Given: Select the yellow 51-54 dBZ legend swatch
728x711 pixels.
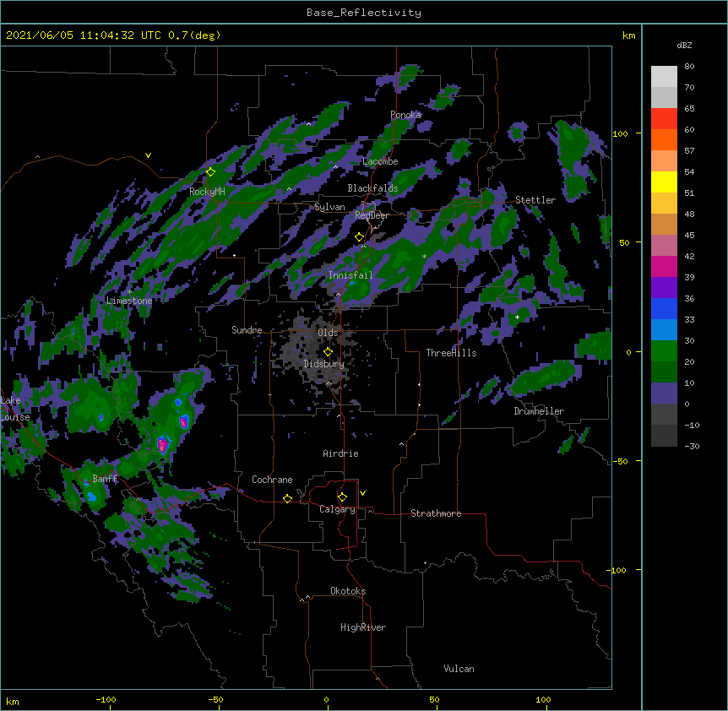Looking at the screenshot, I should 664,182.
